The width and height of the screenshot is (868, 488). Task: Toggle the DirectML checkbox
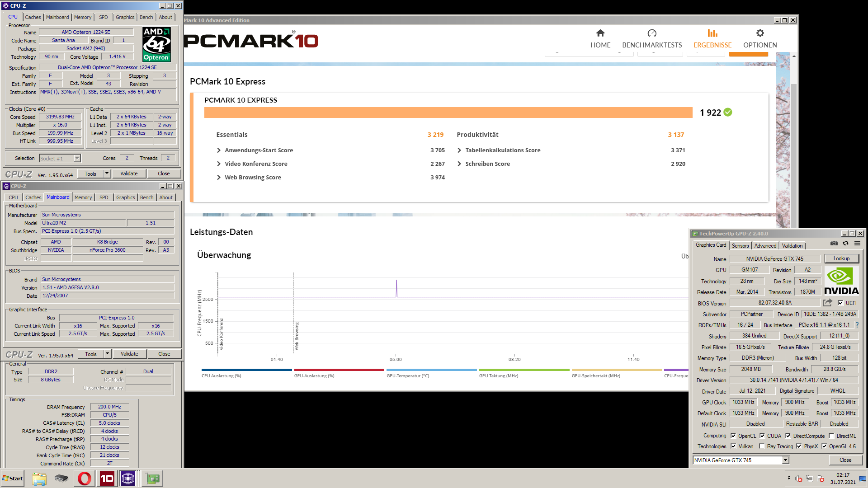click(x=831, y=436)
